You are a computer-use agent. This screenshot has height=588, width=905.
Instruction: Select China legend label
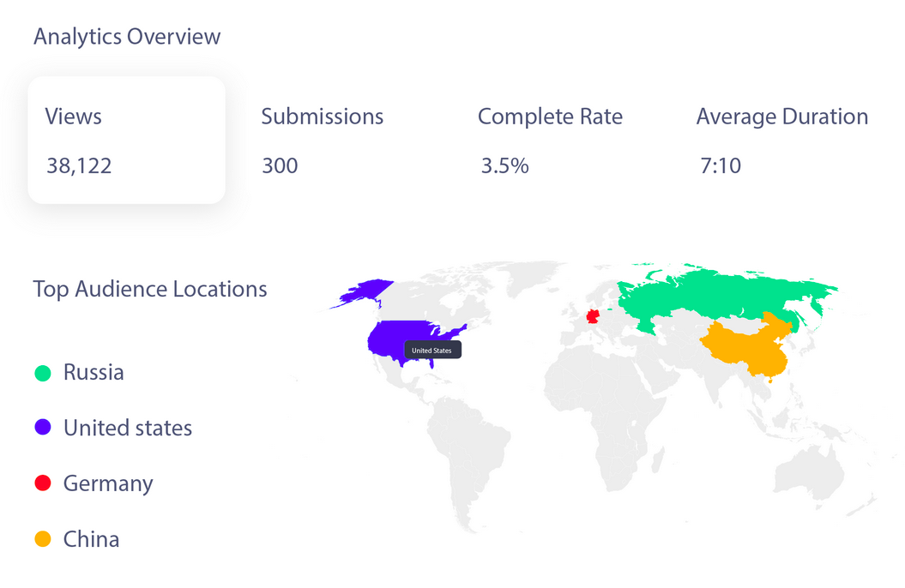click(x=91, y=539)
